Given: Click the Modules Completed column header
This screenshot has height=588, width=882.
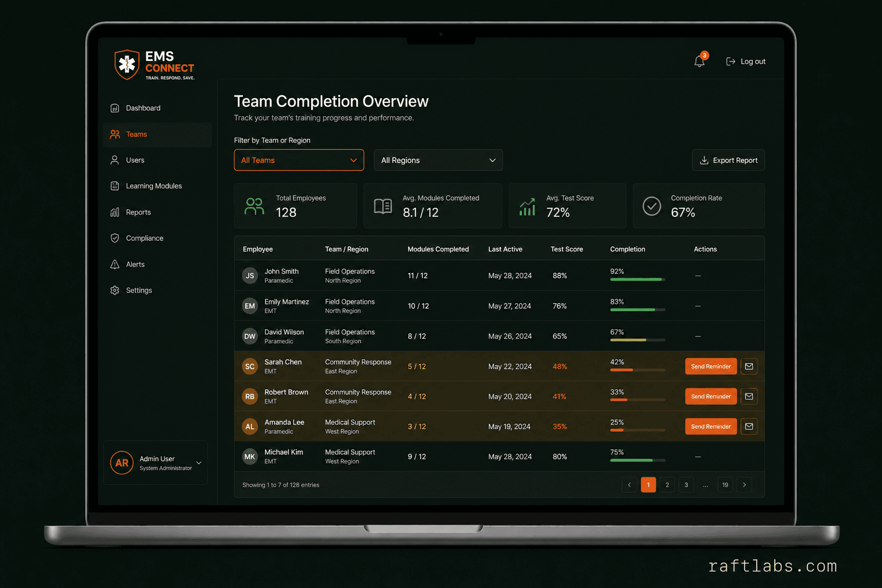Looking at the screenshot, I should [x=438, y=249].
